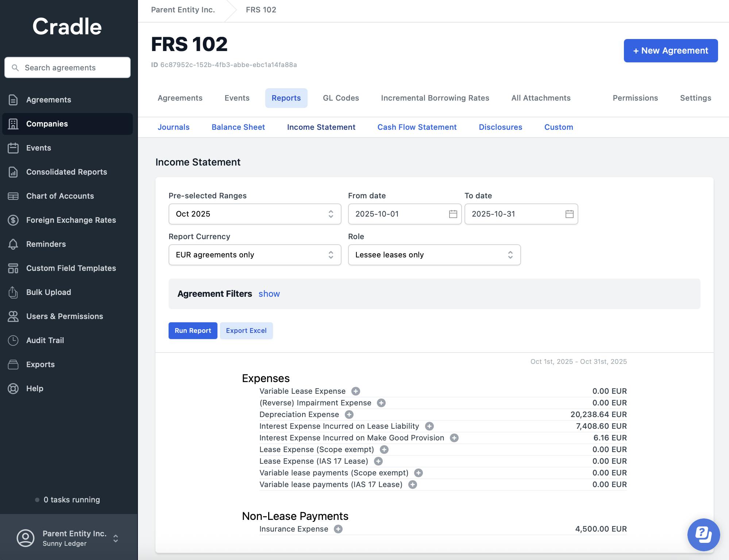729x560 pixels.
Task: Expand the Depreciation Expense row details
Action: (349, 415)
